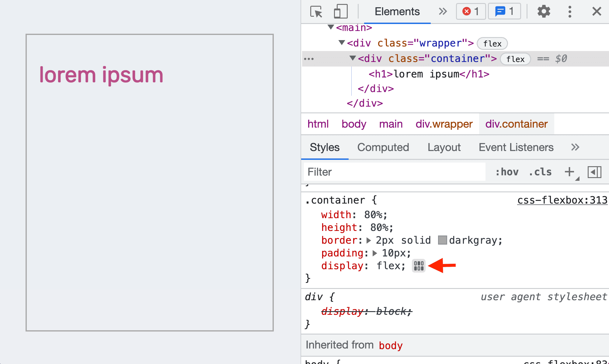Click the collapse sidebar icon

pyautogui.click(x=594, y=172)
